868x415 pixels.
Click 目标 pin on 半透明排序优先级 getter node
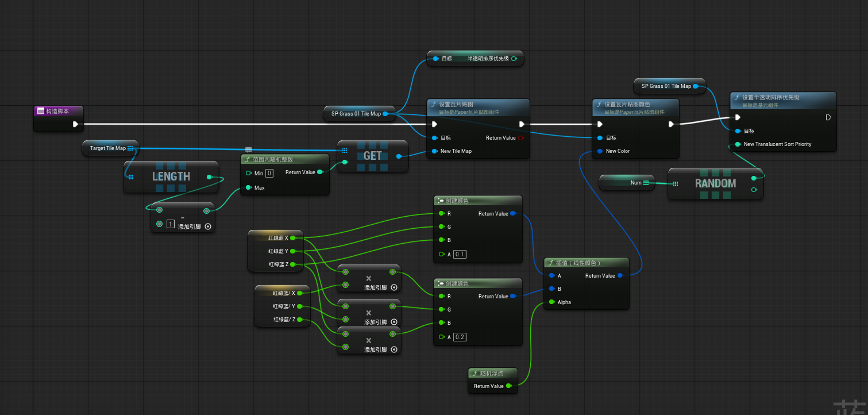pyautogui.click(x=436, y=59)
